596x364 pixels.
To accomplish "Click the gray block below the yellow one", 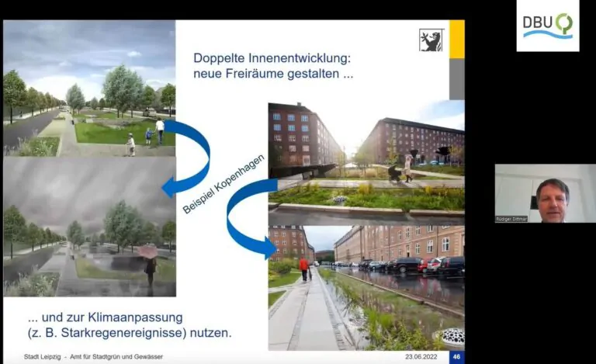I will (x=457, y=79).
